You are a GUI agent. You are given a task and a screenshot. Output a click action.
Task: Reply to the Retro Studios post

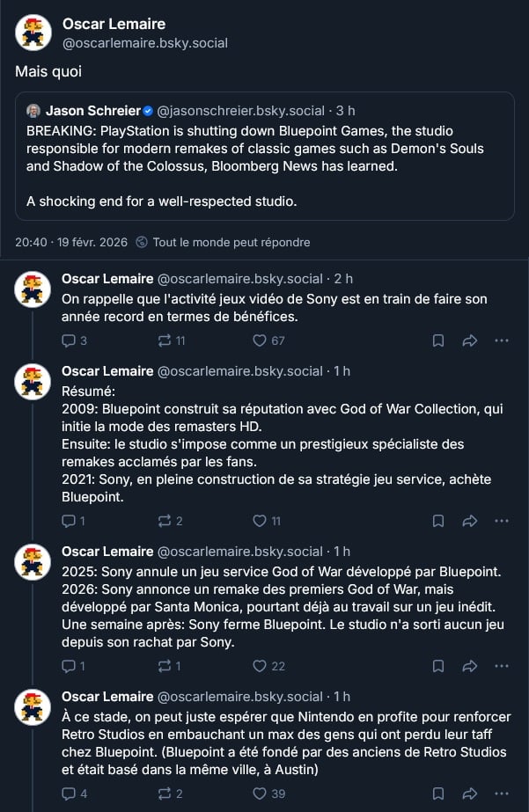click(69, 794)
